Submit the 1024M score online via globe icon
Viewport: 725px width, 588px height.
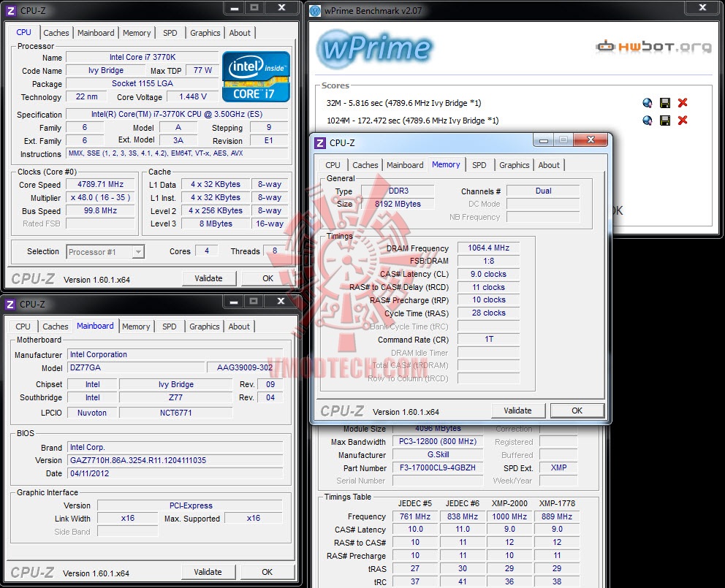tap(648, 121)
